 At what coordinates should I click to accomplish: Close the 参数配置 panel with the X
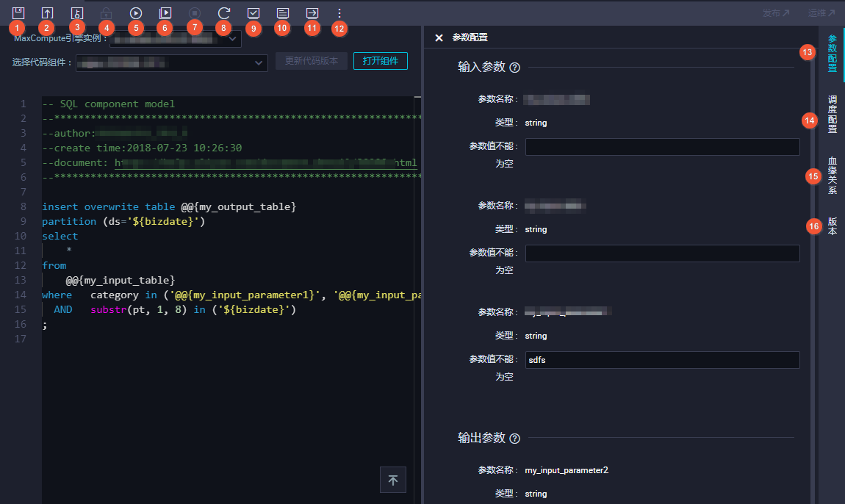[439, 37]
